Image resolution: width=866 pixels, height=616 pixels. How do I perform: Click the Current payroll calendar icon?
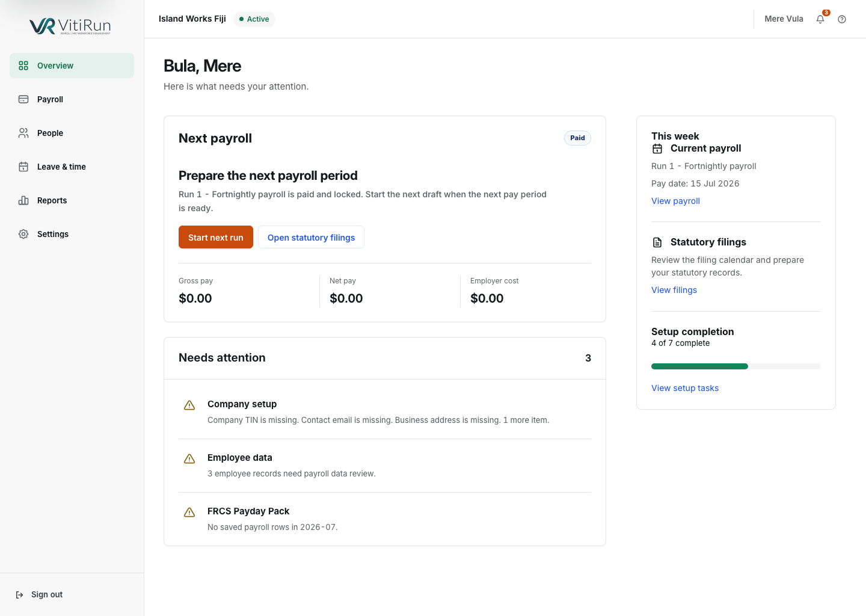point(657,149)
